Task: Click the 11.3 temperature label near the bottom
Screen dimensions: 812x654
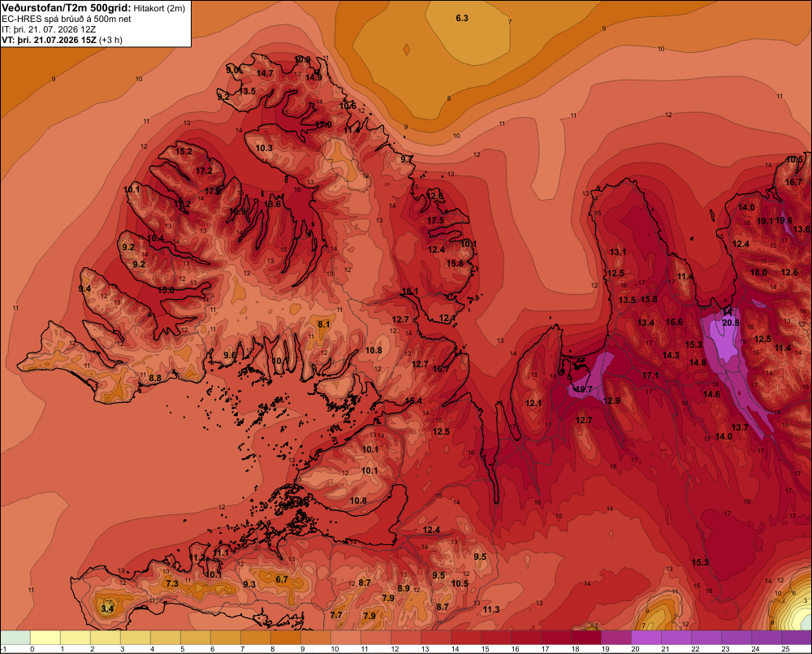Action: (491, 609)
